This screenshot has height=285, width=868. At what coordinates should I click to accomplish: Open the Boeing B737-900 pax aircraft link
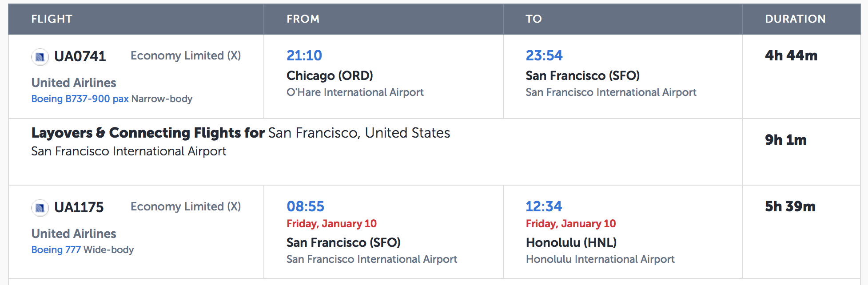coord(80,99)
